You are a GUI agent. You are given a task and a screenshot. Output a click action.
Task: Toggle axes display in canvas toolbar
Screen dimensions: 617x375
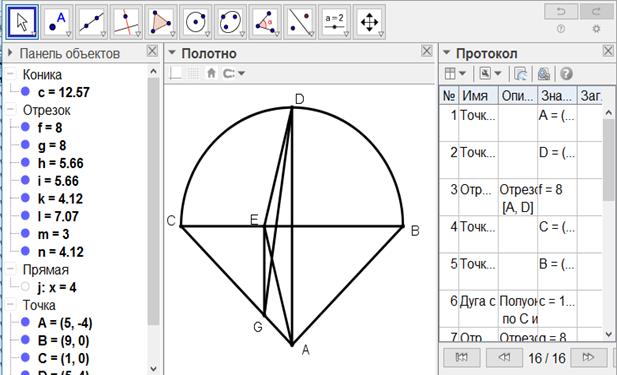point(175,73)
